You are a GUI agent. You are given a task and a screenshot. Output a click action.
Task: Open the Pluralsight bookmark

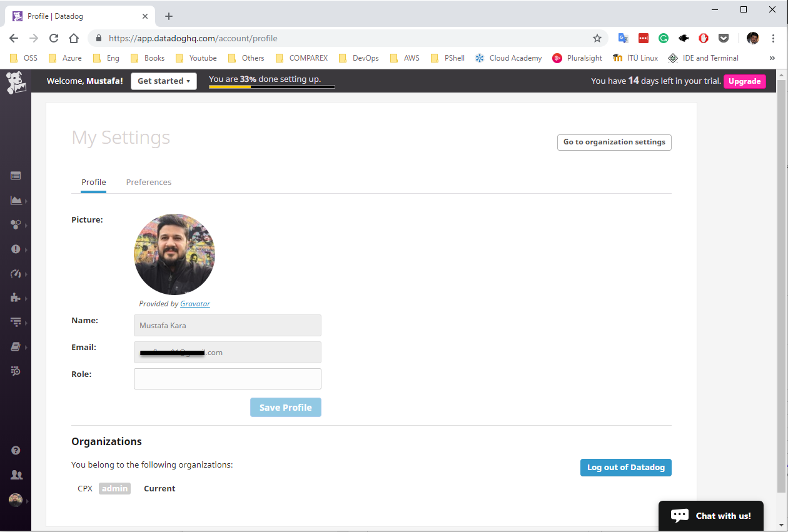[x=577, y=58]
